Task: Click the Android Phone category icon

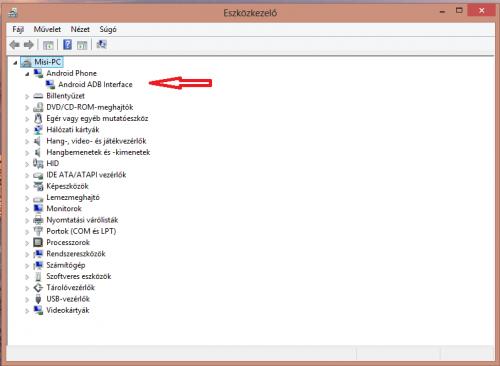Action: 38,73
